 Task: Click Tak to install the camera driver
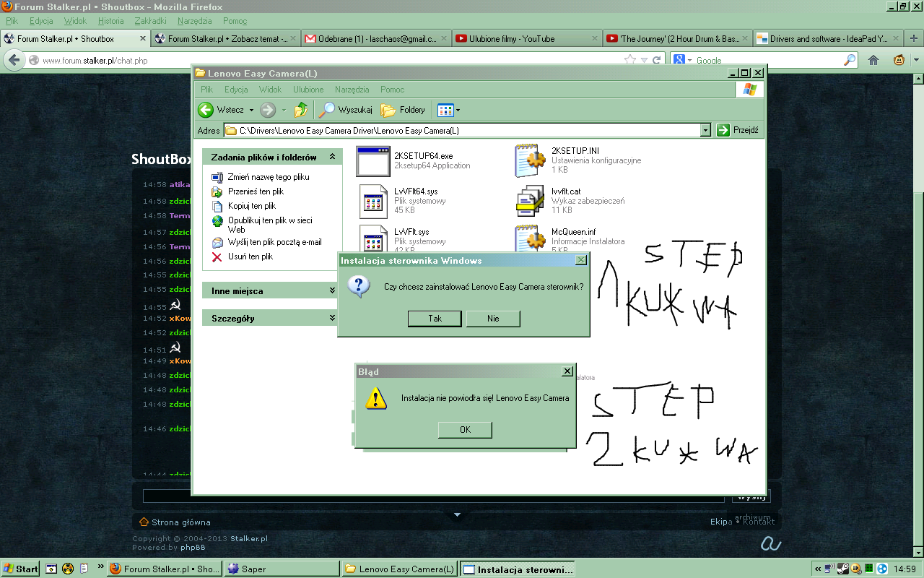(x=435, y=318)
